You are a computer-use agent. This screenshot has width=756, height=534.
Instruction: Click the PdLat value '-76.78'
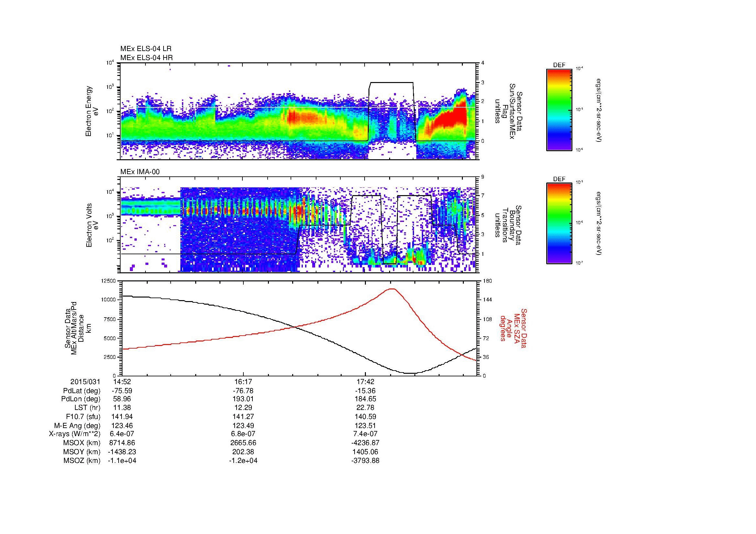(243, 391)
